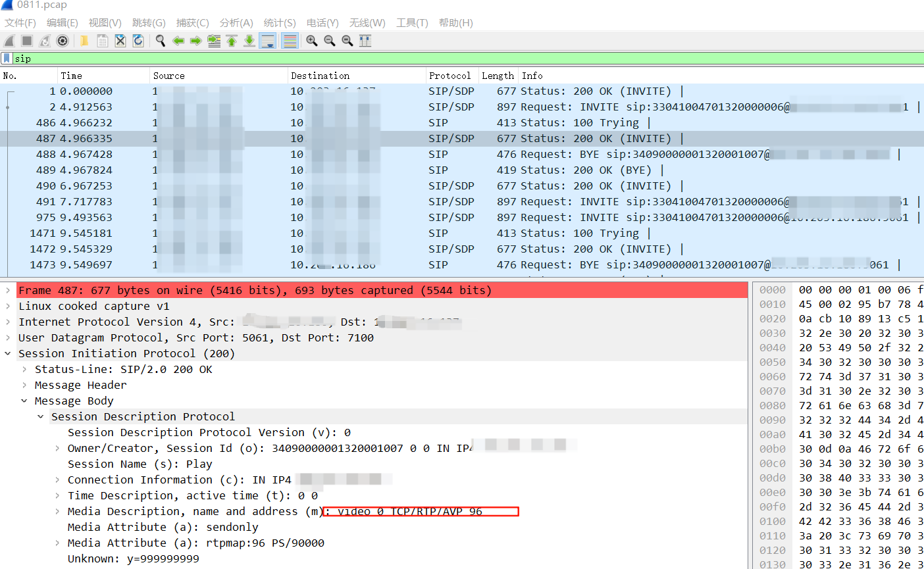The width and height of the screenshot is (924, 569).
Task: Collapse Session Initiation Protocol (200) node
Action: point(8,353)
